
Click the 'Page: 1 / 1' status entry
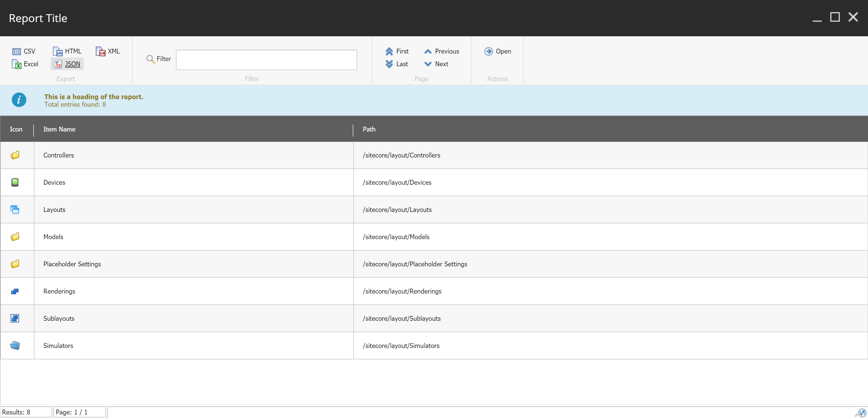coord(80,412)
